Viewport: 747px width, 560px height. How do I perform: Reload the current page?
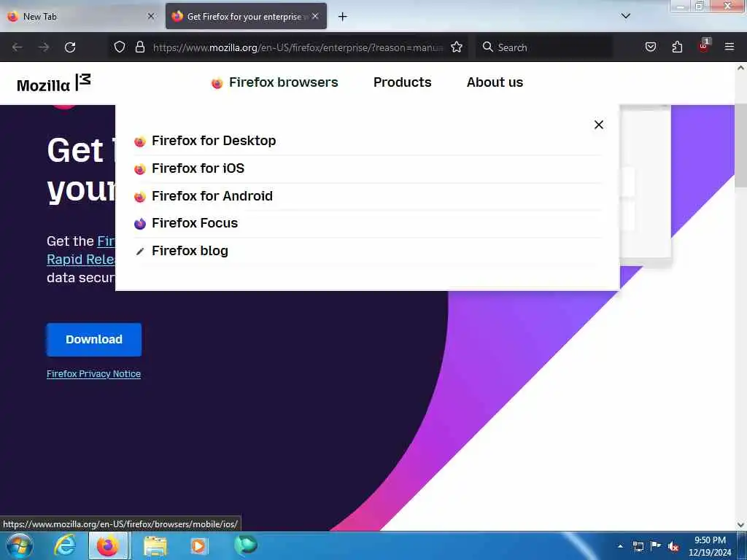[70, 47]
